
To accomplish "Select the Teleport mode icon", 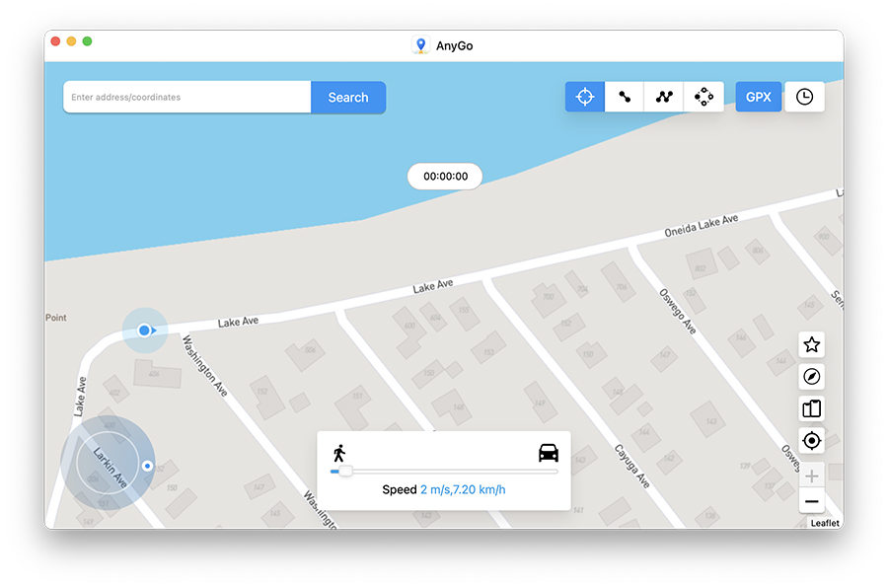I will 584,96.
